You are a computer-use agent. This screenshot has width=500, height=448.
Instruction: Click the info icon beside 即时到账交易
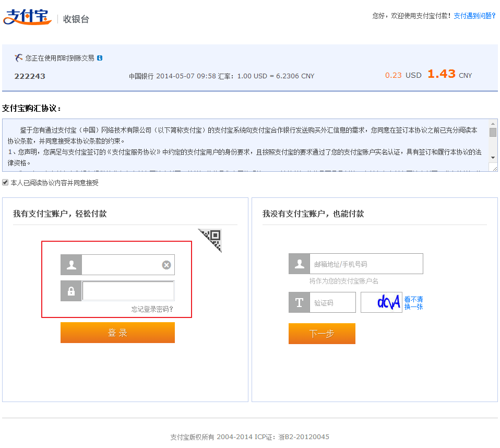click(100, 58)
